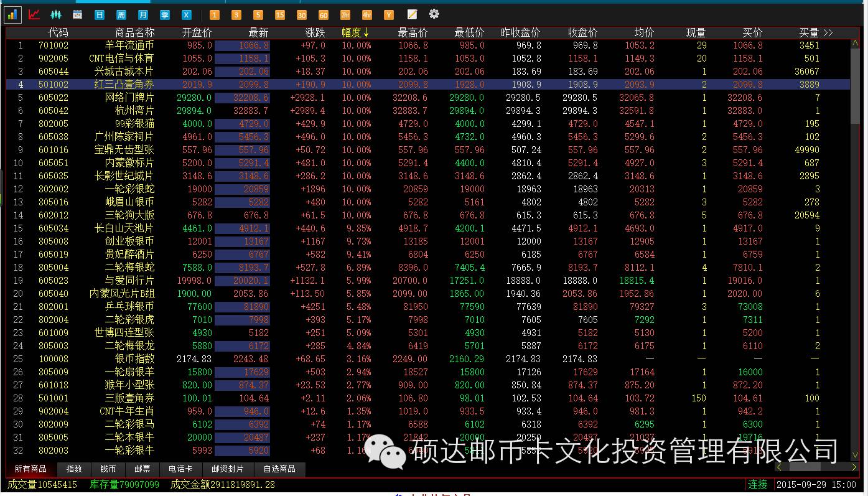
Task: Select row 99彩银猫
Action: [428, 124]
